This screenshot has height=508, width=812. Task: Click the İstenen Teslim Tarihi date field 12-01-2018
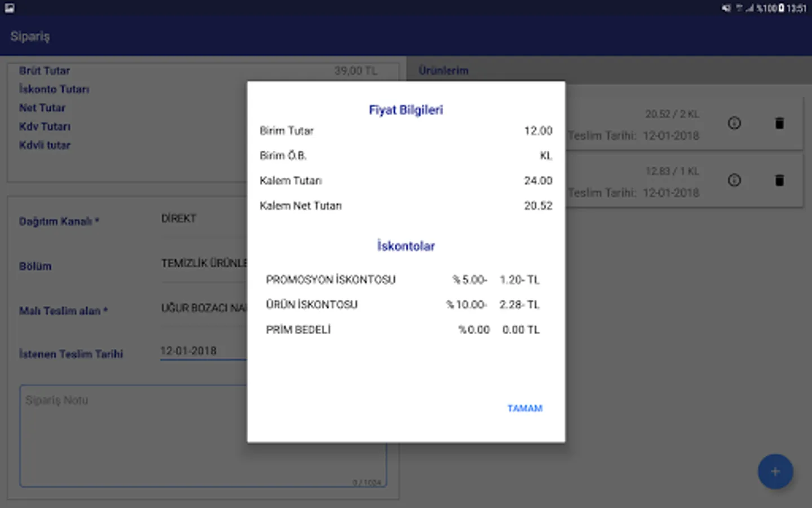[204, 351]
